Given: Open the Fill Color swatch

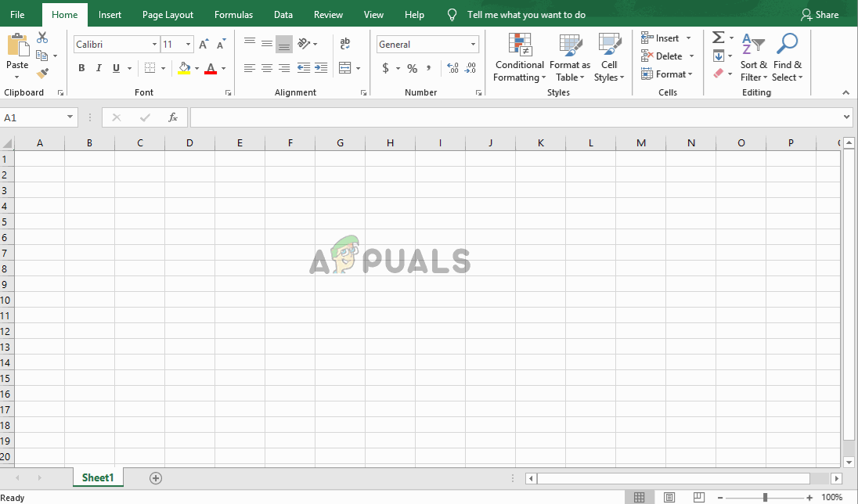Looking at the screenshot, I should 185,69.
